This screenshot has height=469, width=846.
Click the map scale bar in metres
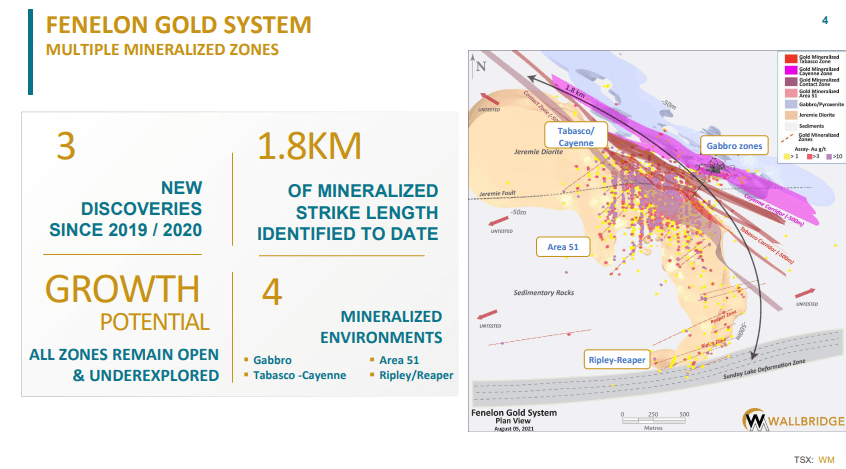pyautogui.click(x=655, y=420)
